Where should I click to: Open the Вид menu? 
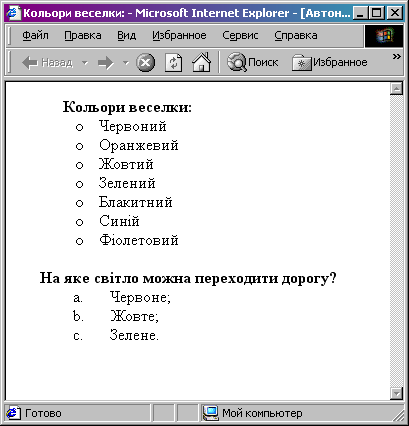click(126, 35)
